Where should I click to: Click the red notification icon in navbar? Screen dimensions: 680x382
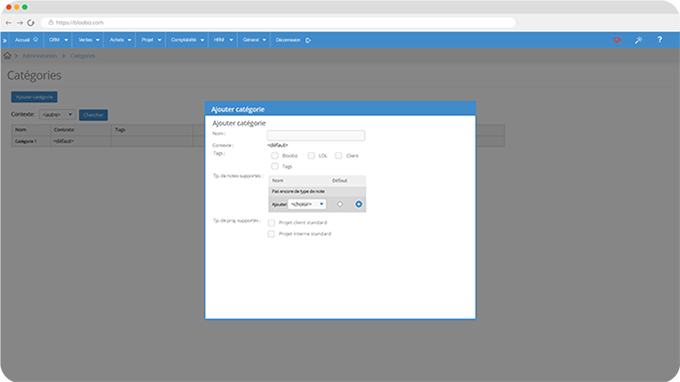click(x=617, y=40)
